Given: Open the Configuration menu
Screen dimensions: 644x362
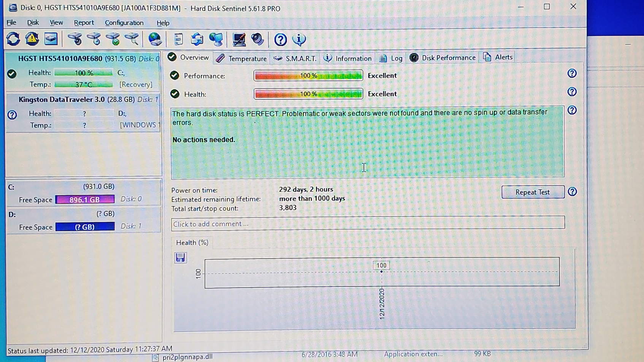Looking at the screenshot, I should click(x=124, y=23).
